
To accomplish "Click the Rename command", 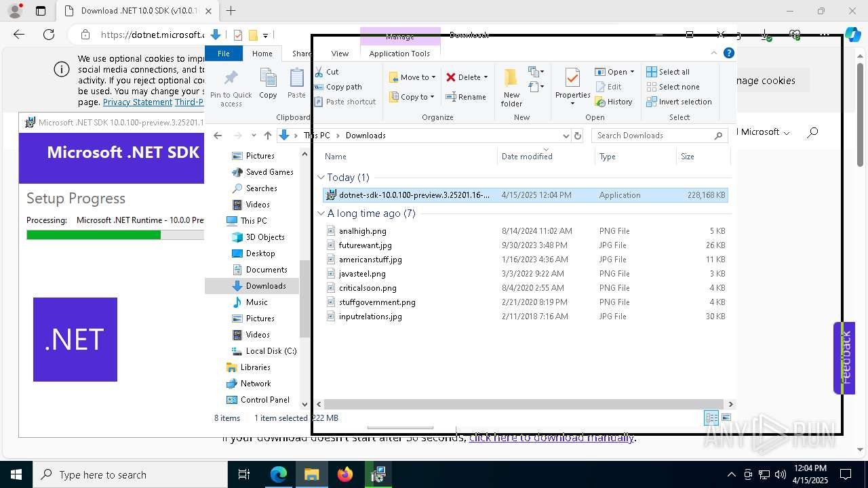I will (466, 97).
